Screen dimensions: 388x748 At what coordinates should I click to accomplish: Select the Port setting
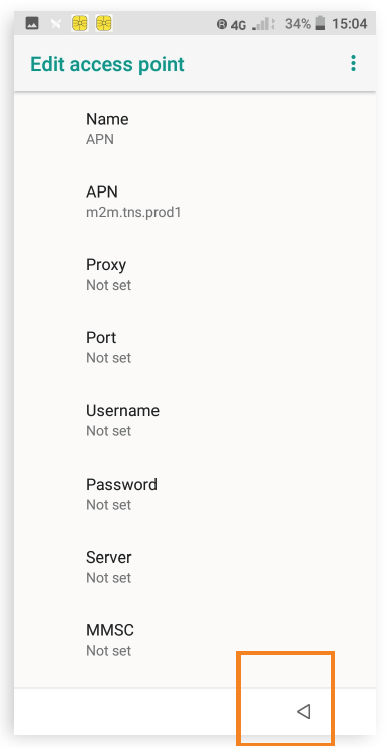click(195, 347)
